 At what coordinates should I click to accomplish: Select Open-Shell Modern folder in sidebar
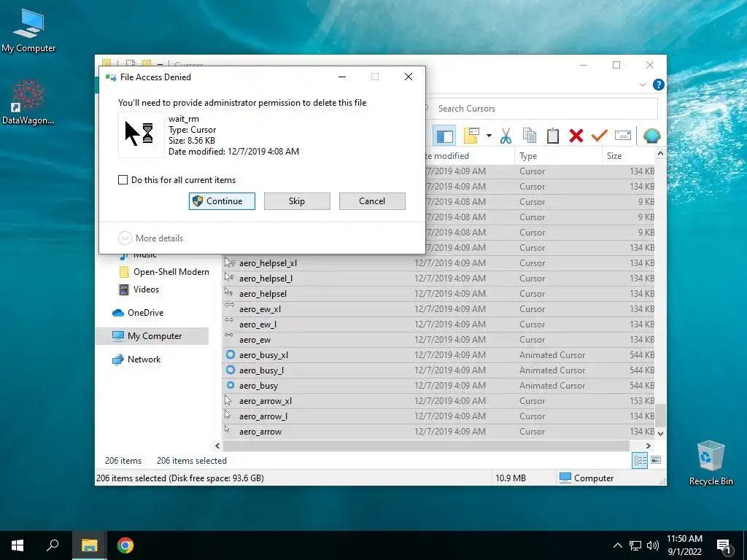click(x=163, y=272)
